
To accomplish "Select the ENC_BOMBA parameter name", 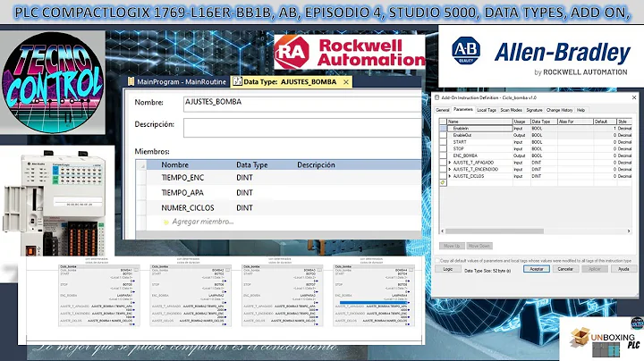I will tap(465, 155).
